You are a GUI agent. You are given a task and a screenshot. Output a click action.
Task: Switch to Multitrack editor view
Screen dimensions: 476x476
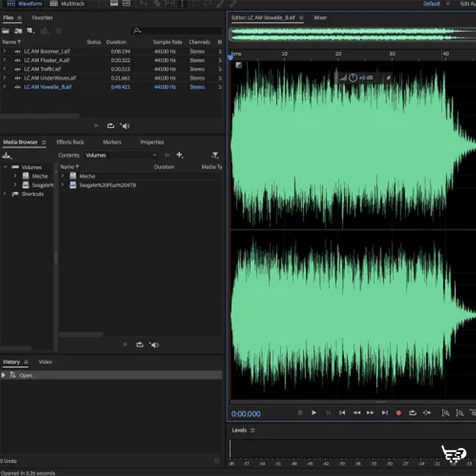pyautogui.click(x=67, y=4)
